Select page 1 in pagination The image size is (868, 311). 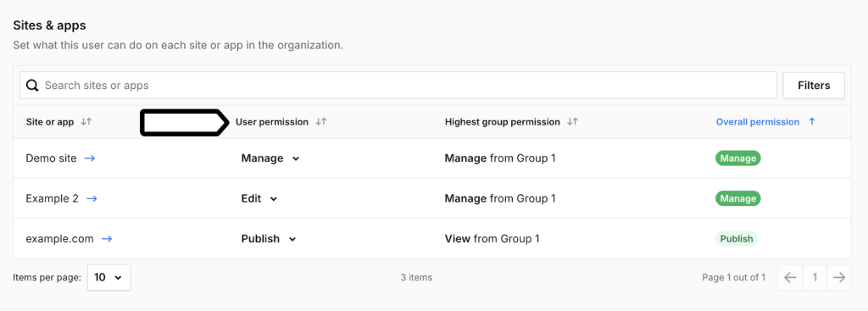click(x=815, y=277)
